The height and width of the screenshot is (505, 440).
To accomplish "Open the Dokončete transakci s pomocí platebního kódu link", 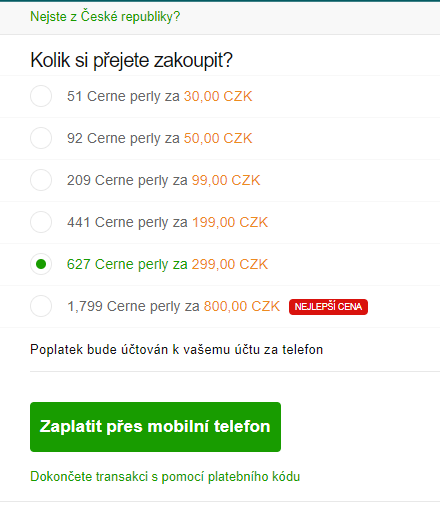I will point(165,477).
